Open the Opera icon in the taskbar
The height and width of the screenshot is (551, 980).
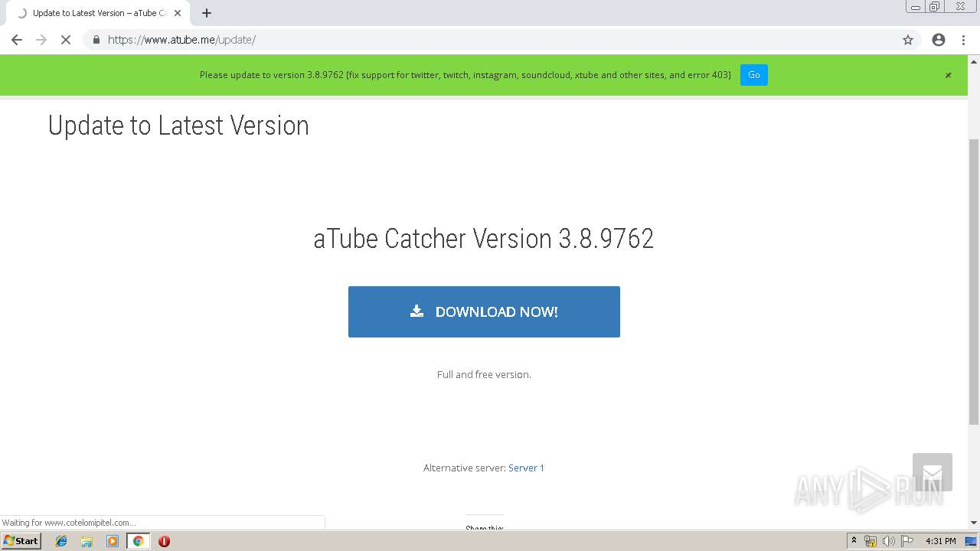point(164,541)
